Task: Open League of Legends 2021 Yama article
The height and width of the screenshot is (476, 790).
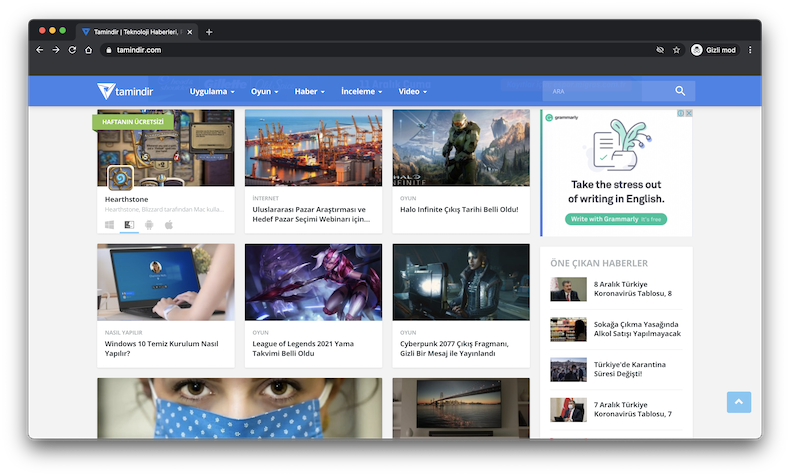Action: pos(303,348)
